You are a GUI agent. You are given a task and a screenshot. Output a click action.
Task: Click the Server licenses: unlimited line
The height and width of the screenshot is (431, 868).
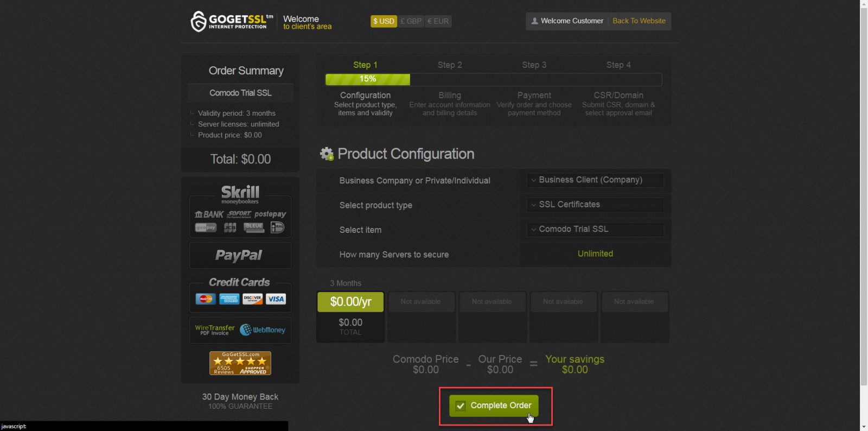tap(238, 124)
